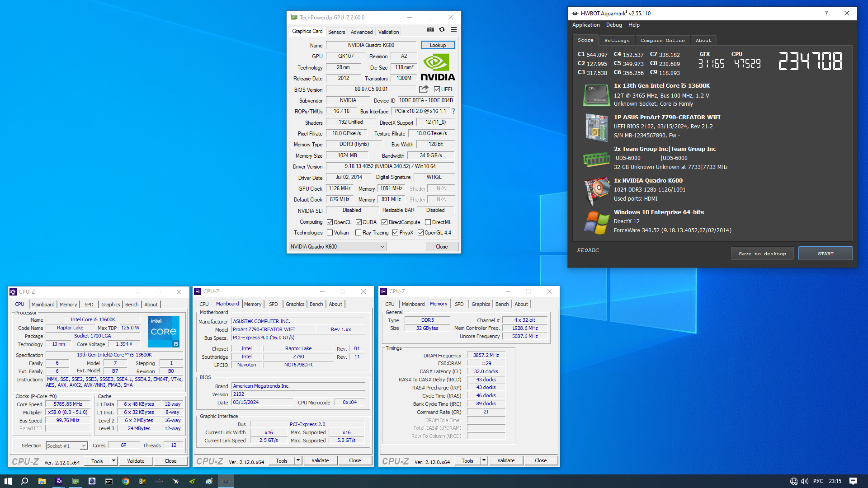Click the РУС language indicator
Viewport: 868px width, 488px height.
818,481
